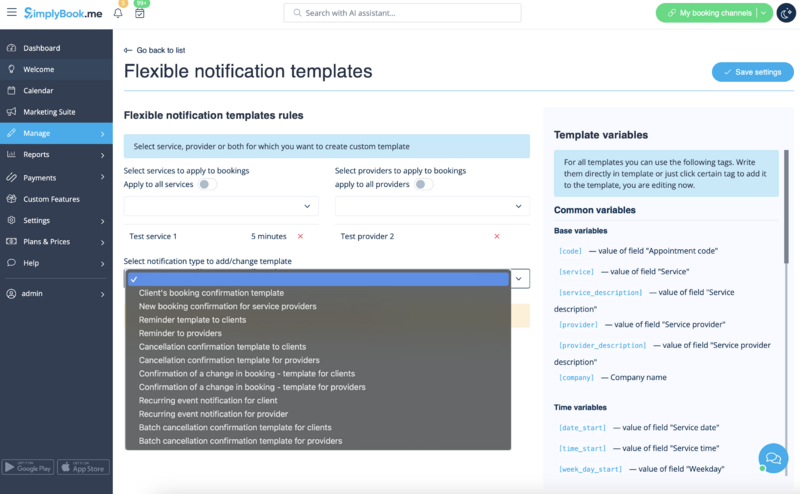800x494 pixels.
Task: Insert the [provider] variable tag
Action: [578, 325]
